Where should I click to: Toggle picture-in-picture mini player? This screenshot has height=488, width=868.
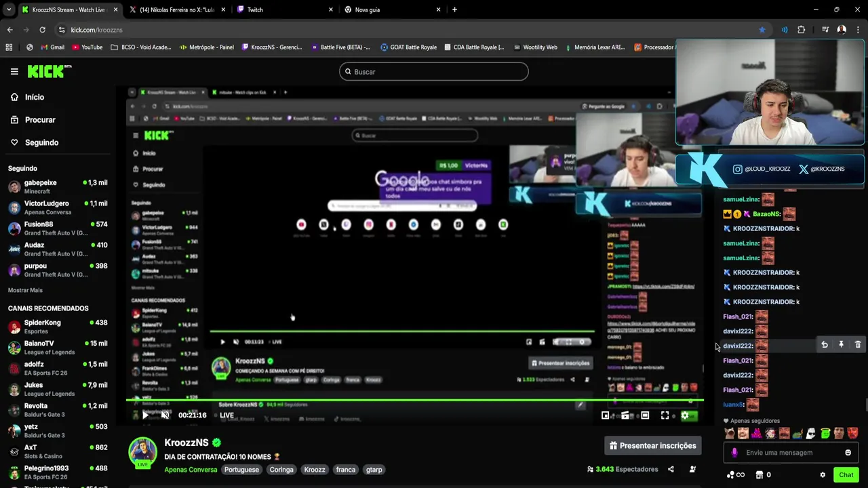coord(605,415)
